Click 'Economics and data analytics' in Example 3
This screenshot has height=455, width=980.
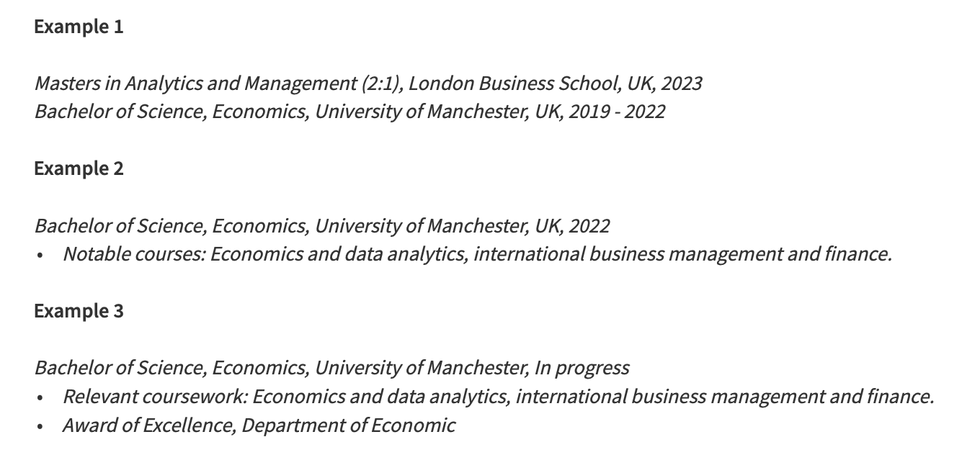(x=381, y=397)
